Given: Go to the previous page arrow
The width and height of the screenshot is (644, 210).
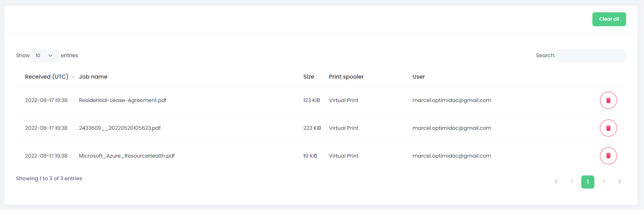Looking at the screenshot, I should [572, 181].
